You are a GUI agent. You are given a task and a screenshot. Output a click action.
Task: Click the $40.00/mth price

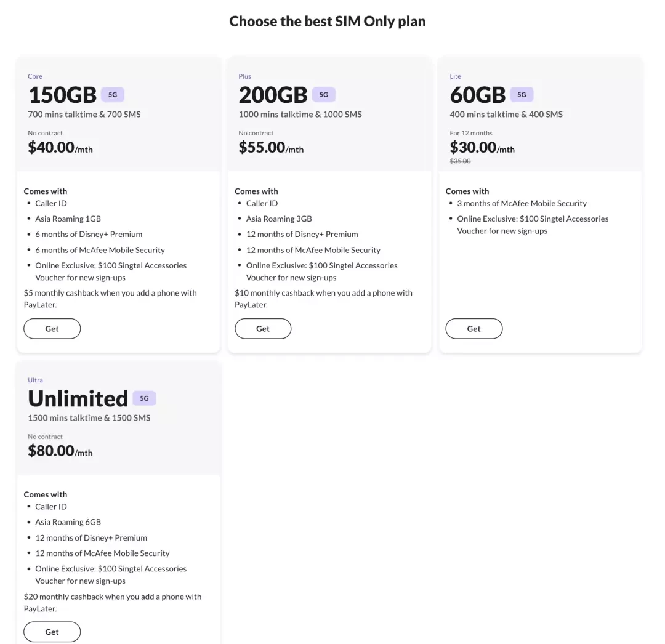point(60,148)
